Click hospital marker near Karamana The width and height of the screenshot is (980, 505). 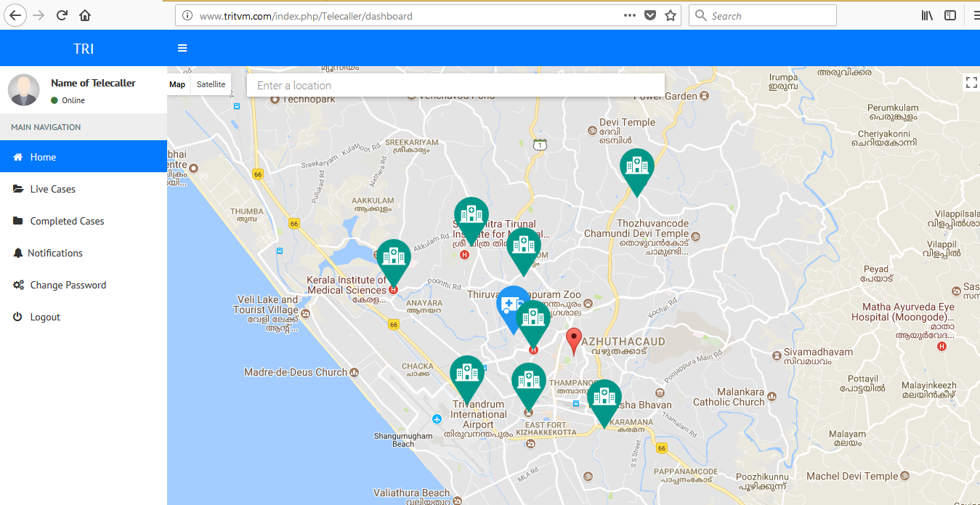[x=604, y=398]
